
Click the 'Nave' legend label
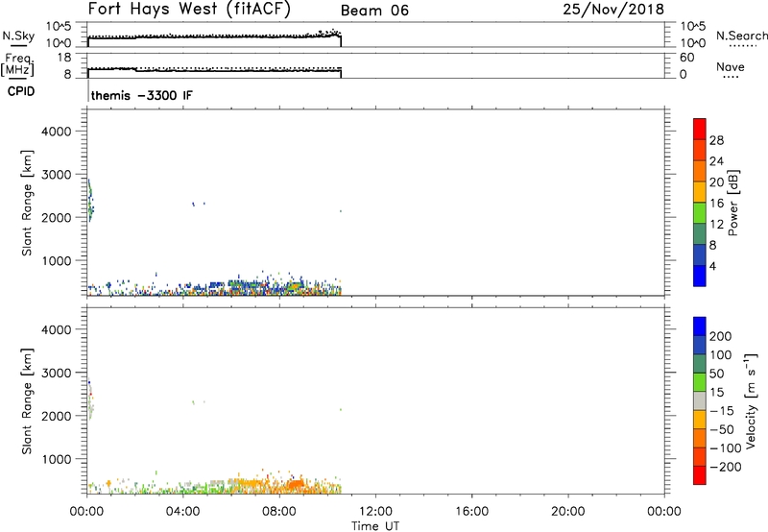731,66
